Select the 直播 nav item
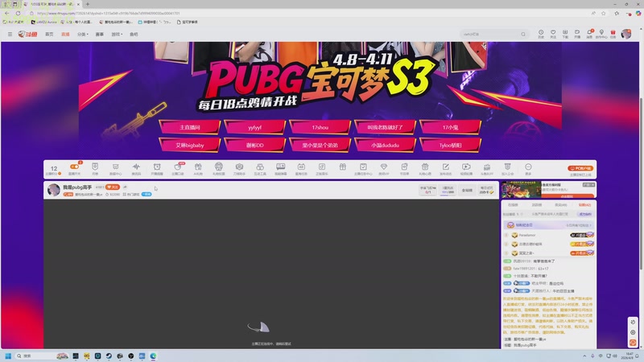 point(65,34)
